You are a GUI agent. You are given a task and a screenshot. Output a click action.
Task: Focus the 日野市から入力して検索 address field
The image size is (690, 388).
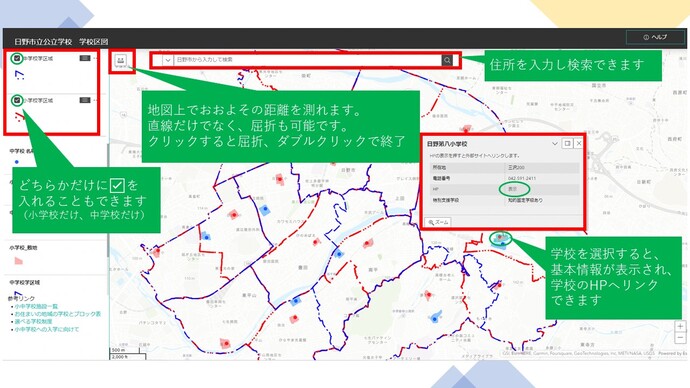[x=307, y=60]
